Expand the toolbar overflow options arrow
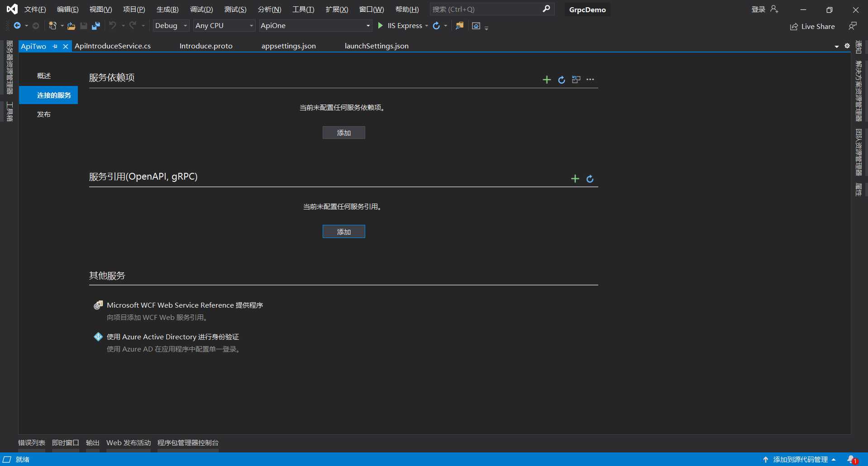The height and width of the screenshot is (466, 868). tap(486, 28)
